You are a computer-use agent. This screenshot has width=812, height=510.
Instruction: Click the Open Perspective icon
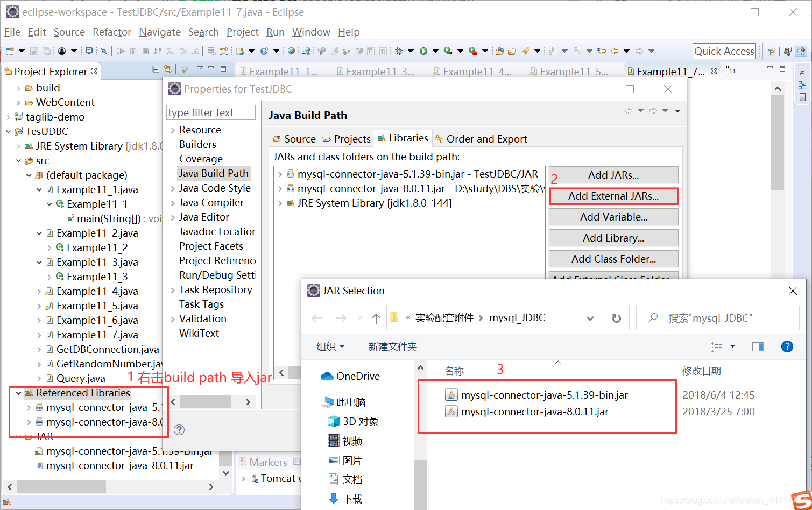point(771,52)
